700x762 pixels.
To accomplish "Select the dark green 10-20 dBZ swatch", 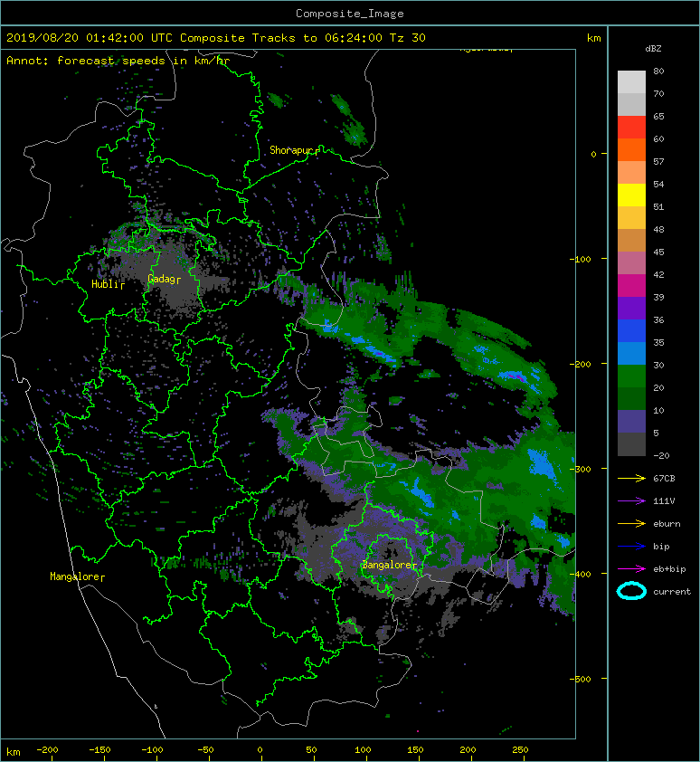I will 631,398.
